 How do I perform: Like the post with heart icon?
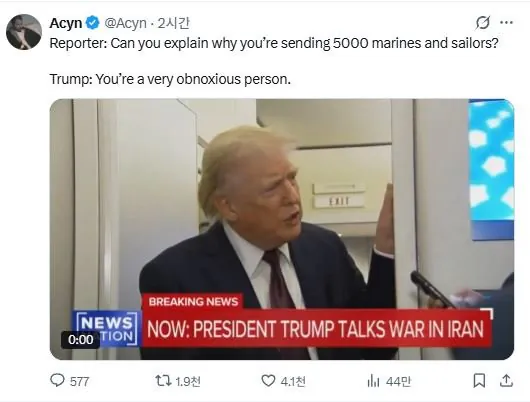(268, 381)
